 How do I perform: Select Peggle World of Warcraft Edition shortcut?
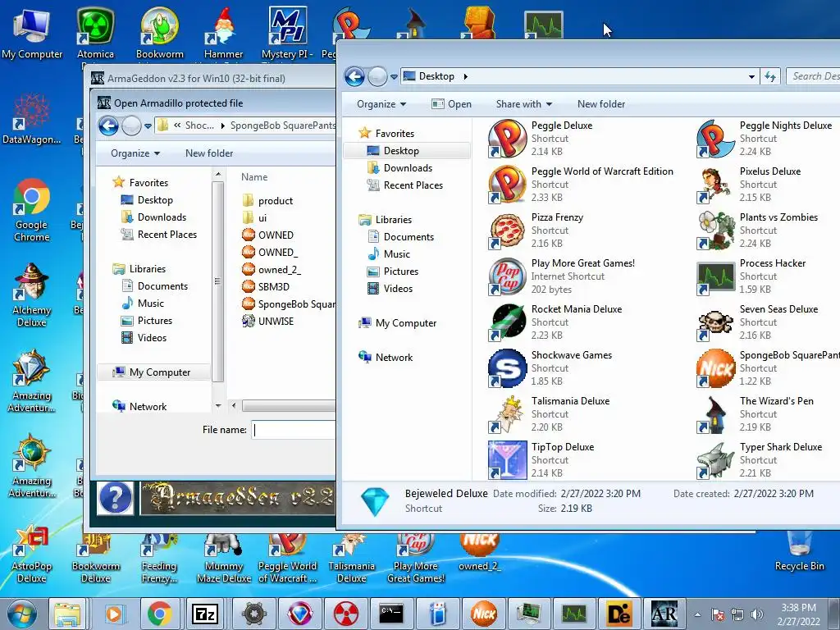click(581, 185)
